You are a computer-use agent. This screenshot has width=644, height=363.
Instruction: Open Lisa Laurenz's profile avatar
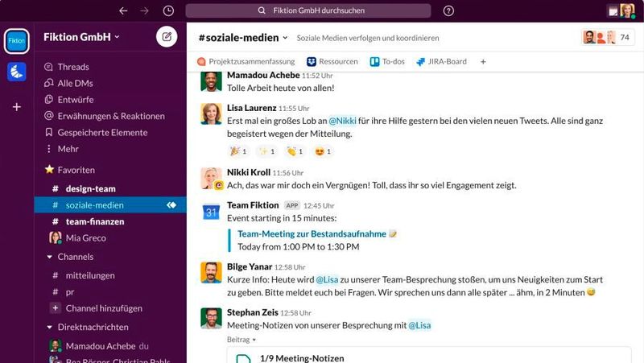[x=211, y=113]
